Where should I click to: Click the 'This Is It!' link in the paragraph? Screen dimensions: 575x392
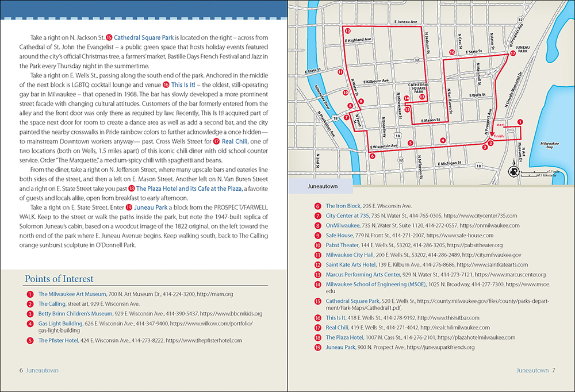point(183,84)
